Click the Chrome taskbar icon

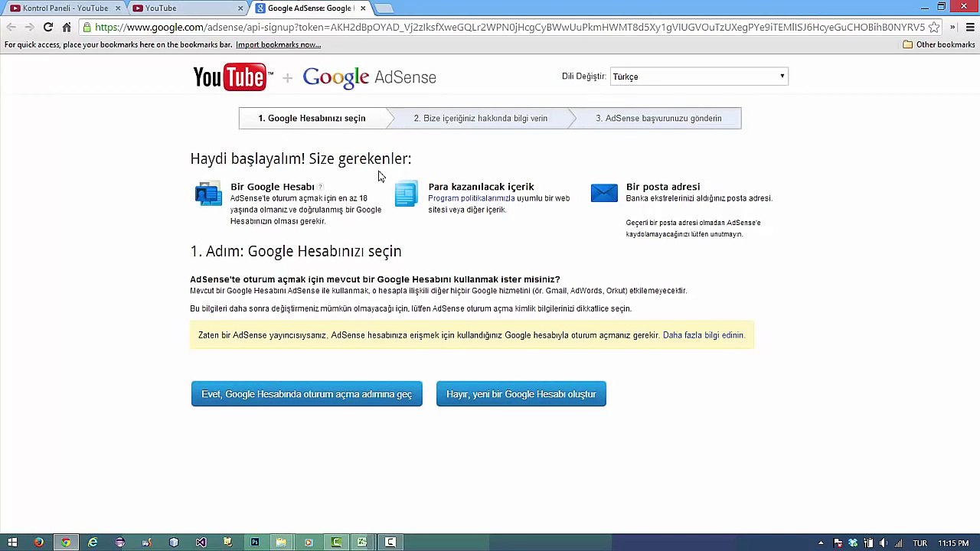click(x=66, y=543)
